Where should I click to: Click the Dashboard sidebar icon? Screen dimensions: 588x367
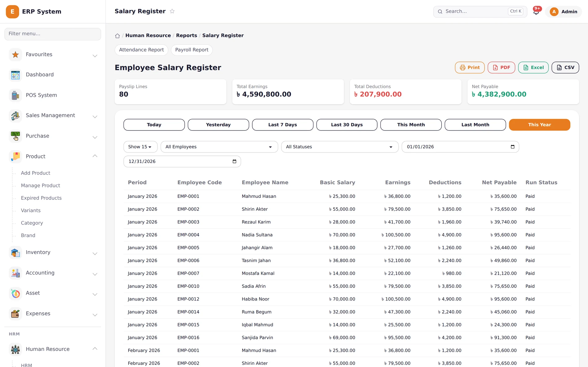[x=15, y=75]
